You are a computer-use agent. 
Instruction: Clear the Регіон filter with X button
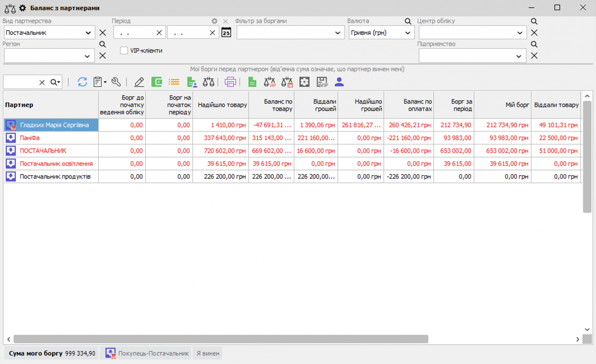coord(102,55)
